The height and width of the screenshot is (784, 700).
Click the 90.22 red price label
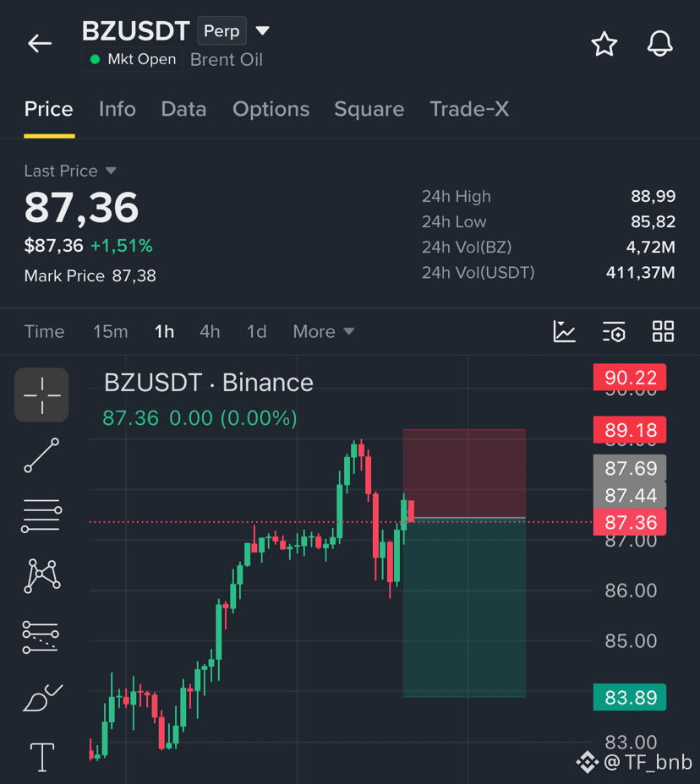tap(630, 378)
